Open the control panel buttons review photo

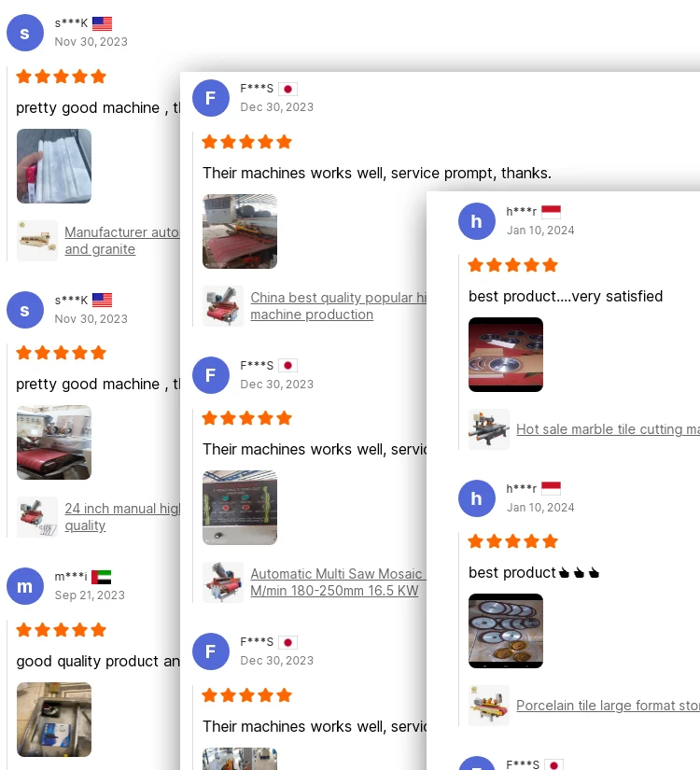240,508
